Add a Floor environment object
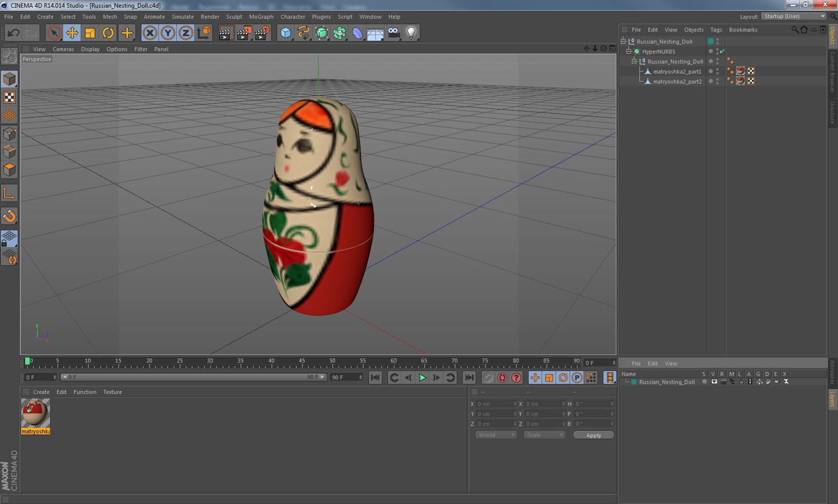Image resolution: width=838 pixels, height=504 pixels. click(x=376, y=33)
